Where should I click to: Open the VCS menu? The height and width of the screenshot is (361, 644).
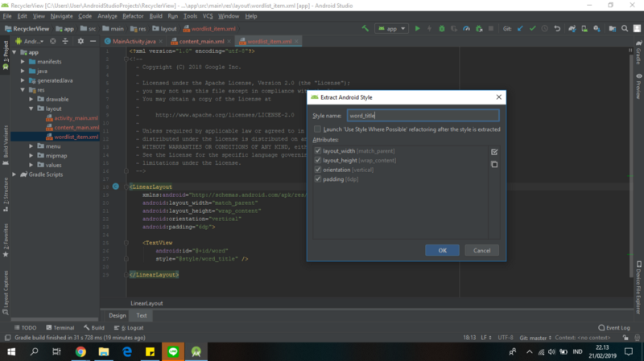pyautogui.click(x=208, y=16)
